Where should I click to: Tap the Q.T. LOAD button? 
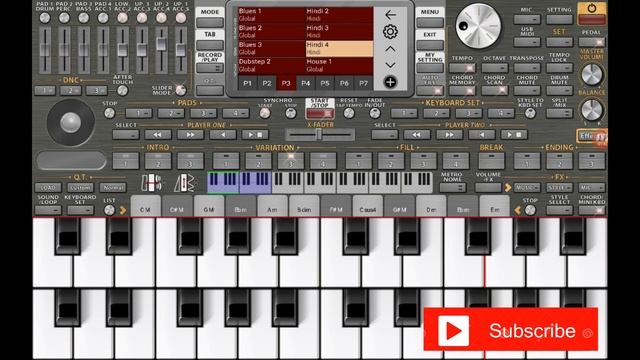click(x=48, y=188)
